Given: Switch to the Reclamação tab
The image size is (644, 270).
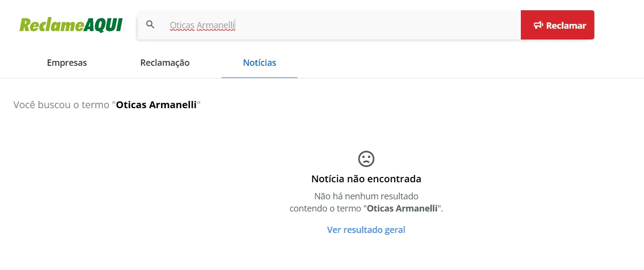Looking at the screenshot, I should point(165,63).
